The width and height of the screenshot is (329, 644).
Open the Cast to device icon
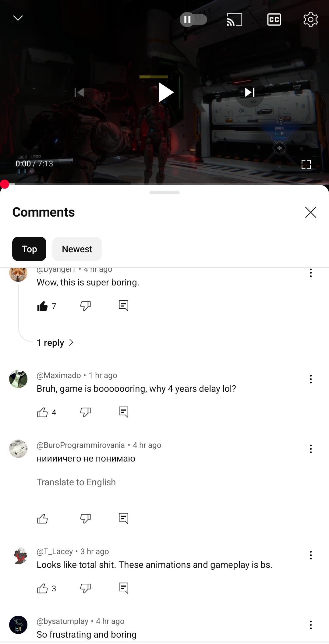tap(234, 20)
